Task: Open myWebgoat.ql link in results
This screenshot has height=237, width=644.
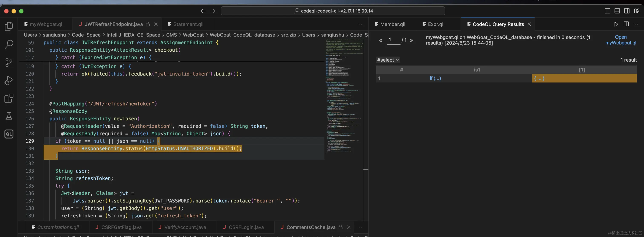Action: pos(621,40)
